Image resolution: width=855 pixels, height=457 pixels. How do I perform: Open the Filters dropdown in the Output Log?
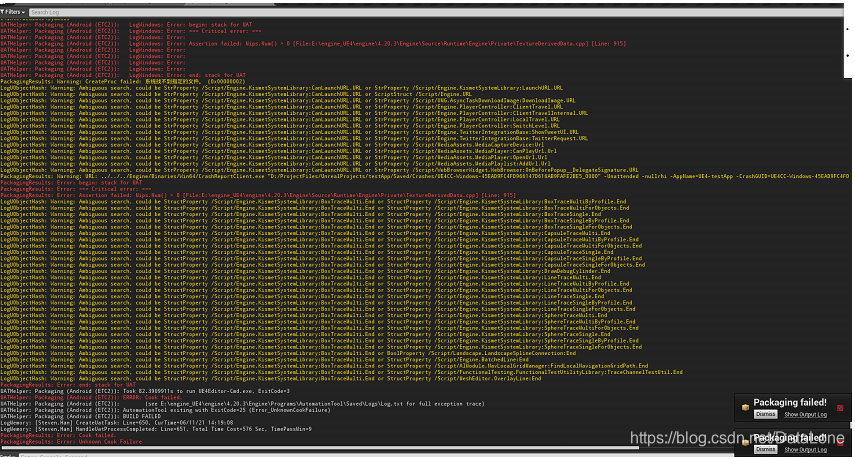[13, 11]
